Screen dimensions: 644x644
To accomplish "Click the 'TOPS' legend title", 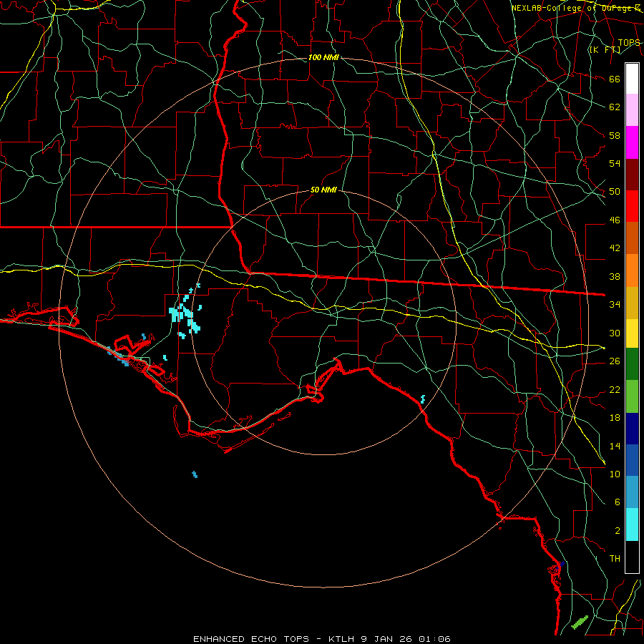I will [629, 43].
